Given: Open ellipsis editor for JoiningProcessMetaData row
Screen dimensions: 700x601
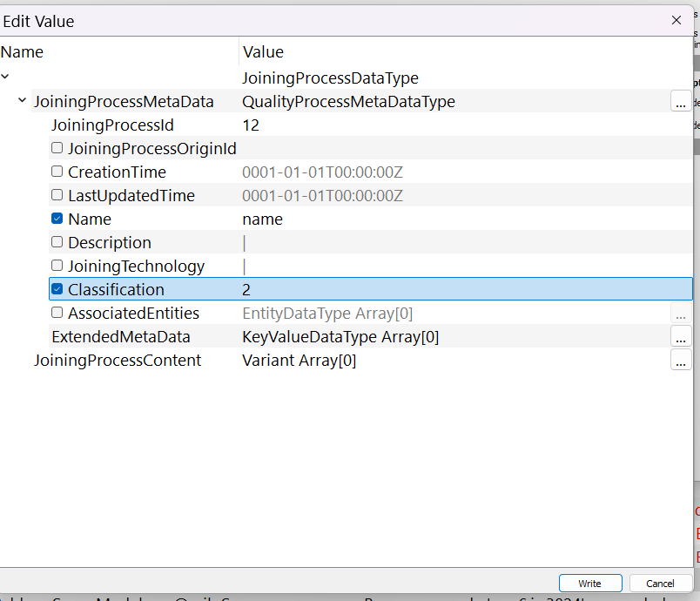Looking at the screenshot, I should tap(681, 103).
